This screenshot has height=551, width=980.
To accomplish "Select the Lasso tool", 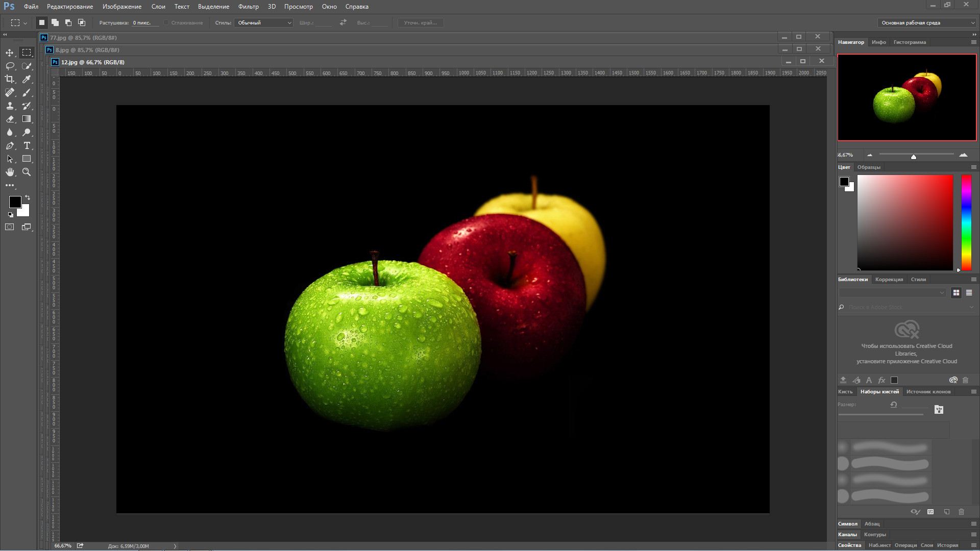I will coord(10,66).
